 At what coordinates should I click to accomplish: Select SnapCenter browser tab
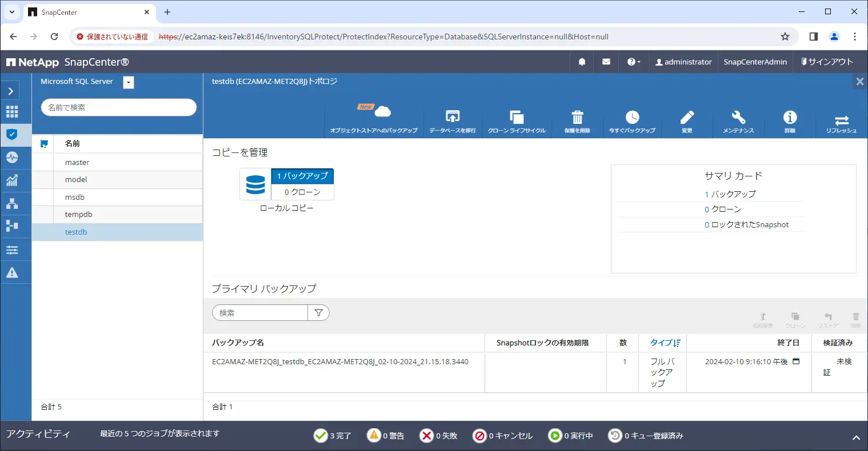coord(89,12)
